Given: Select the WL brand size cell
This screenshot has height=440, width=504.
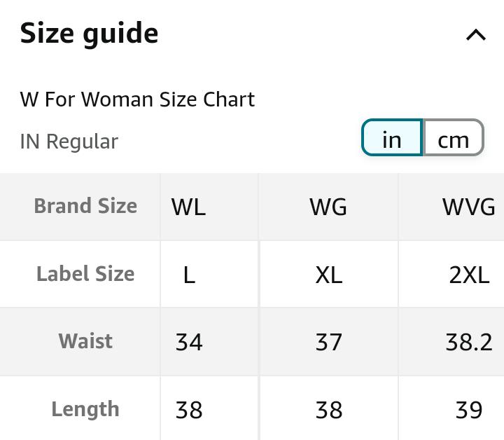Looking at the screenshot, I should click(188, 207).
